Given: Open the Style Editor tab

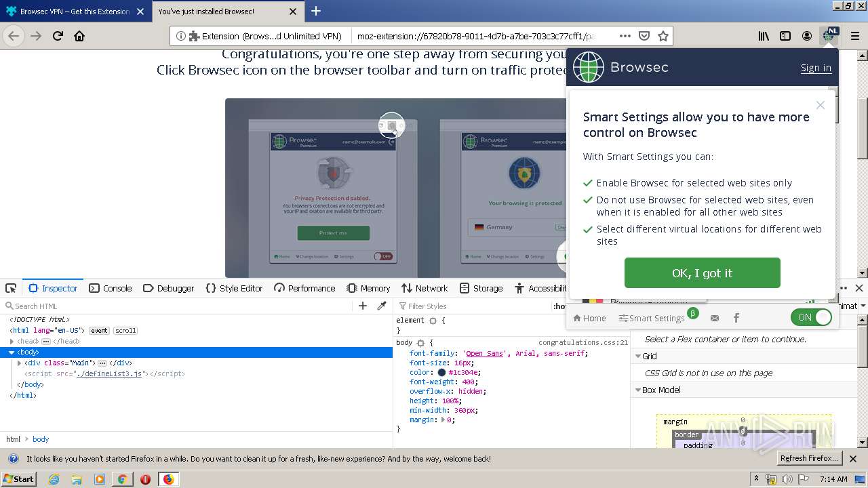Looking at the screenshot, I should [x=234, y=288].
